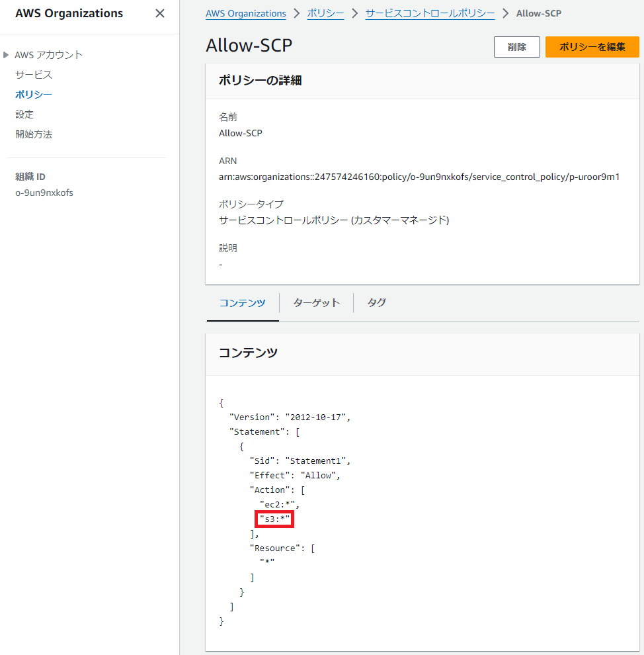Click the ポリシーの詳細 panel header
644x655 pixels.
pyautogui.click(x=260, y=80)
